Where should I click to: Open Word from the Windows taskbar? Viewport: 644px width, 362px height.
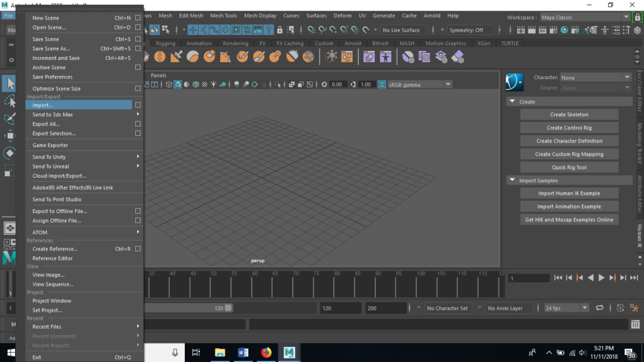point(243,353)
